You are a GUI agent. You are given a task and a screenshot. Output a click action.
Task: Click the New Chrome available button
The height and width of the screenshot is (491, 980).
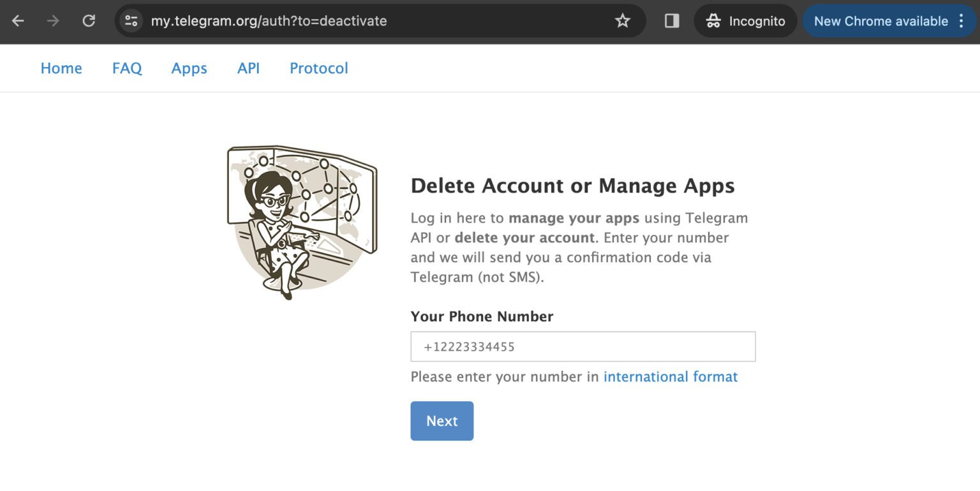click(x=880, y=21)
